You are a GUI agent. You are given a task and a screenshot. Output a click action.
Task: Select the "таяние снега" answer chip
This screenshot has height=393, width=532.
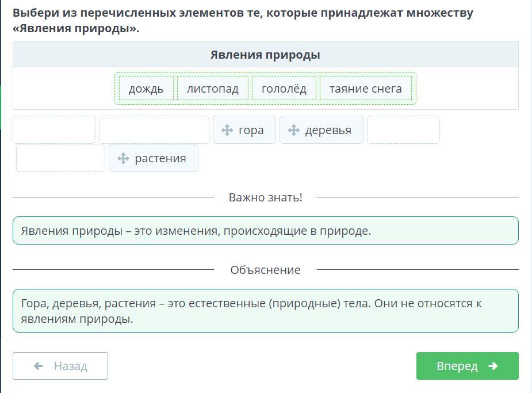(x=366, y=89)
